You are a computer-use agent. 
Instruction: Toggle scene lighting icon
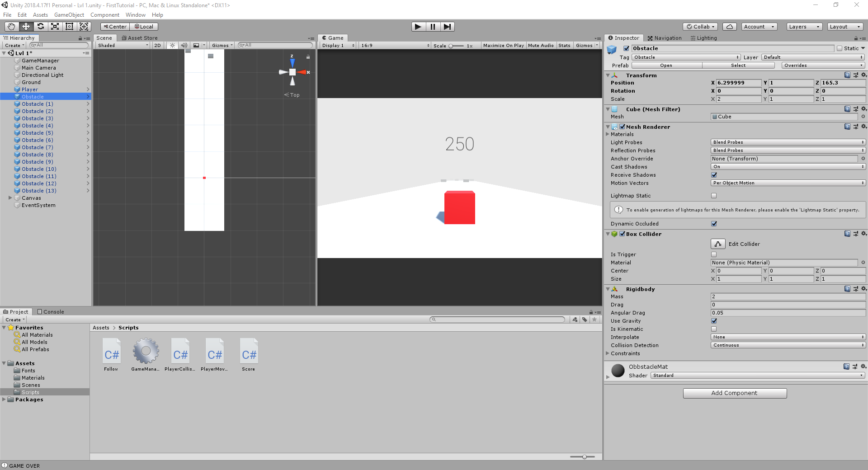tap(172, 45)
